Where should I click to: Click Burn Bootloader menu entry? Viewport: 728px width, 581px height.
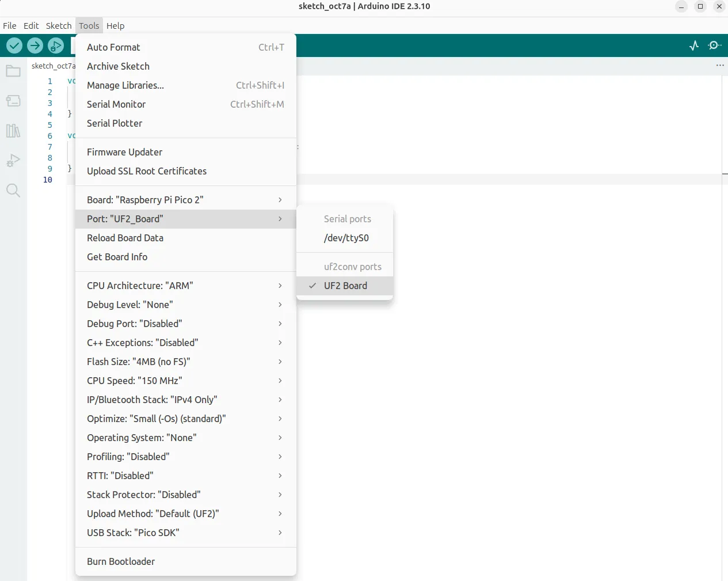point(186,561)
